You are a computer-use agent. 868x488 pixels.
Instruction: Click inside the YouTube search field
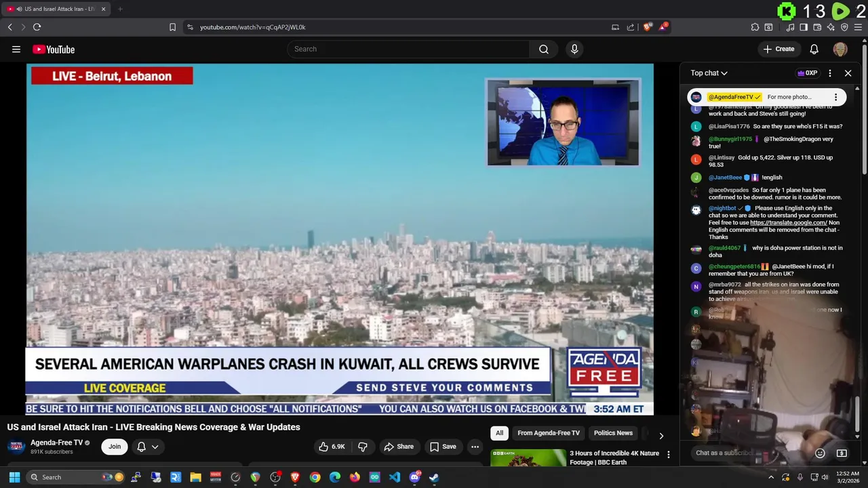[x=408, y=49]
